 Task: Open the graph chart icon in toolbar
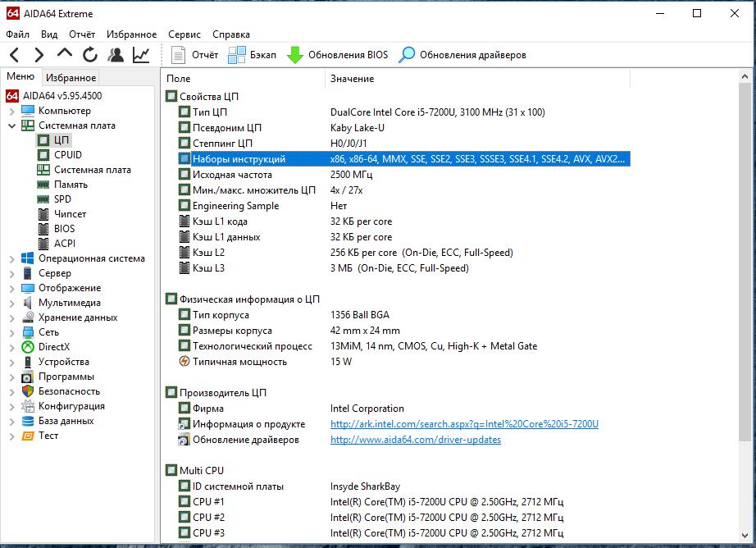coord(141,55)
